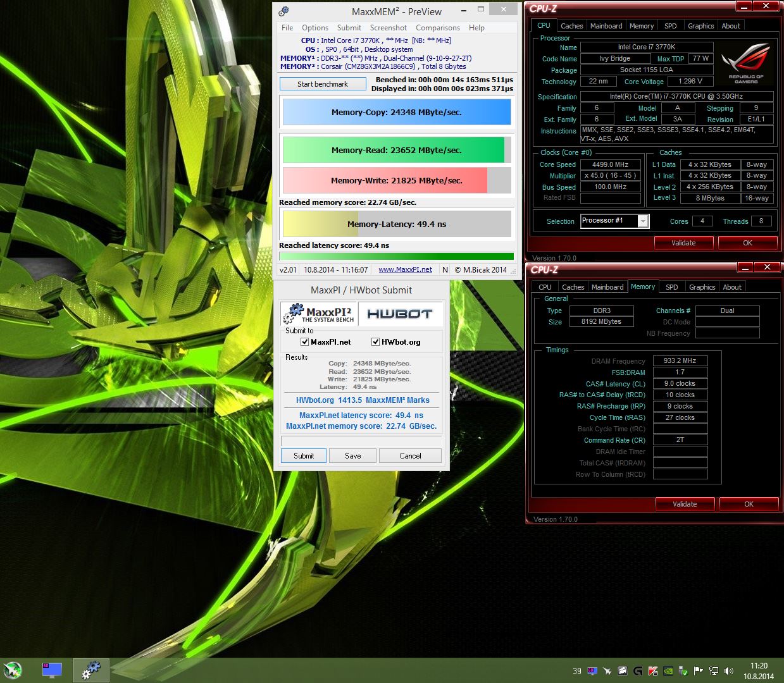This screenshot has height=683, width=784.
Task: Switch to SPD tab in lower CPU-Z window
Action: pyautogui.click(x=672, y=287)
